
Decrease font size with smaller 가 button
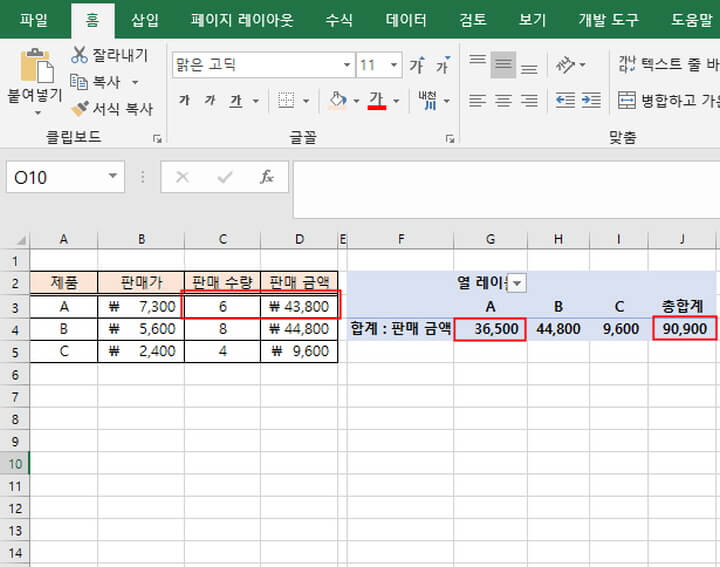click(x=443, y=65)
